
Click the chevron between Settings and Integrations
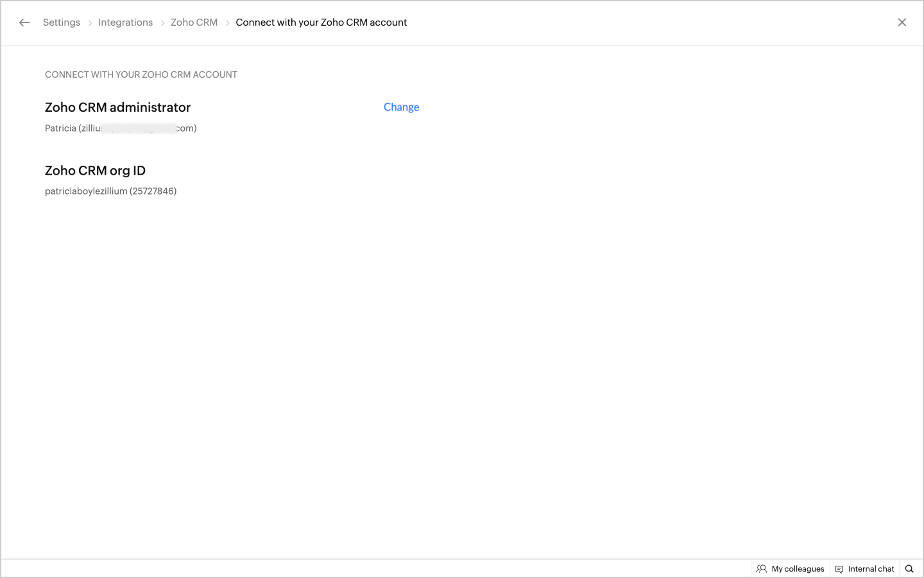[x=90, y=23]
